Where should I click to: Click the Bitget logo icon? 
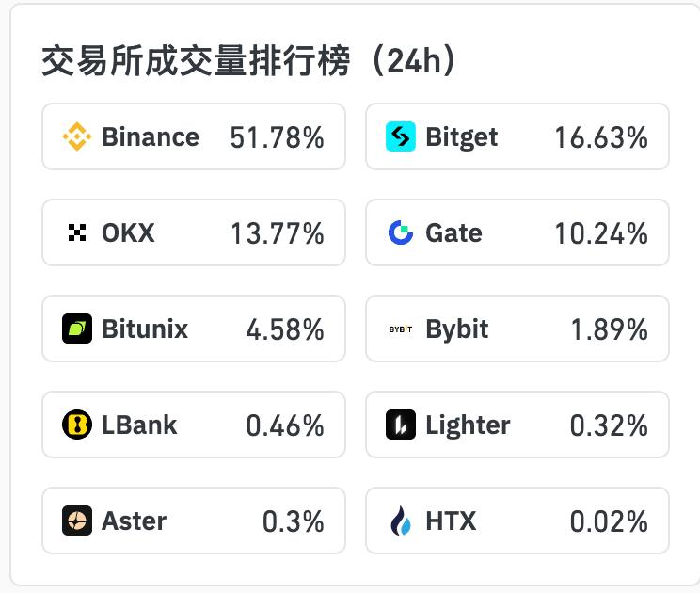(401, 137)
